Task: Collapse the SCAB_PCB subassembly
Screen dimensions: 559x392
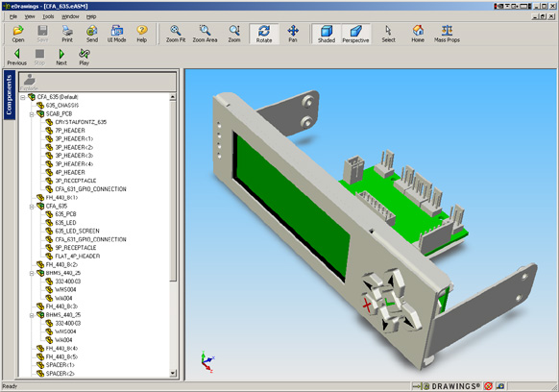Action: 32,114
